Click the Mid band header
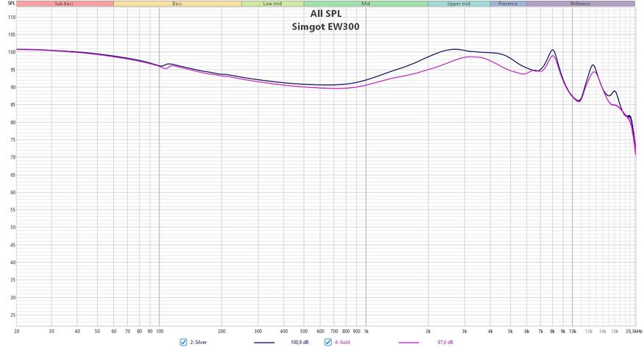 366,4
